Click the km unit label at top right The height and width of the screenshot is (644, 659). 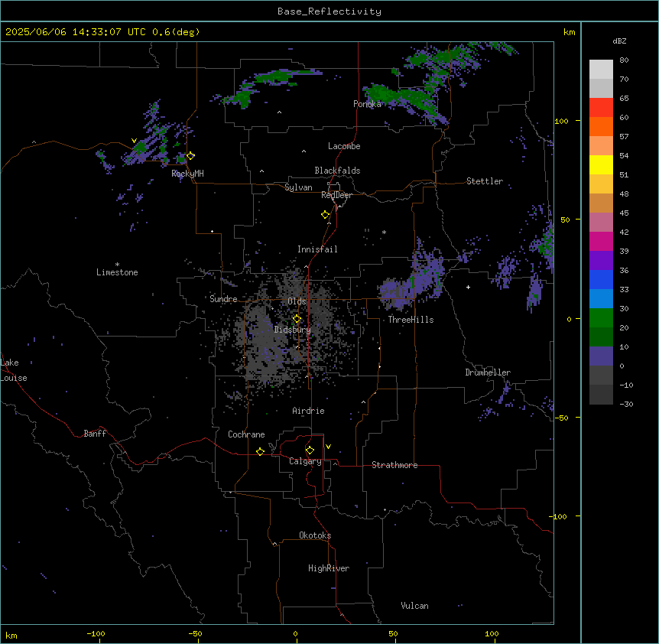click(569, 32)
